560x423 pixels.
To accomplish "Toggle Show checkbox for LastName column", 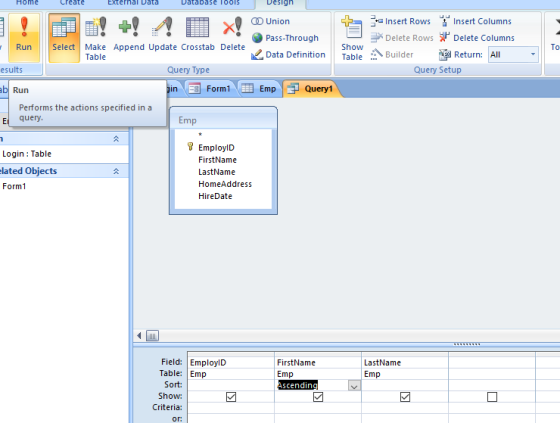I will [405, 397].
